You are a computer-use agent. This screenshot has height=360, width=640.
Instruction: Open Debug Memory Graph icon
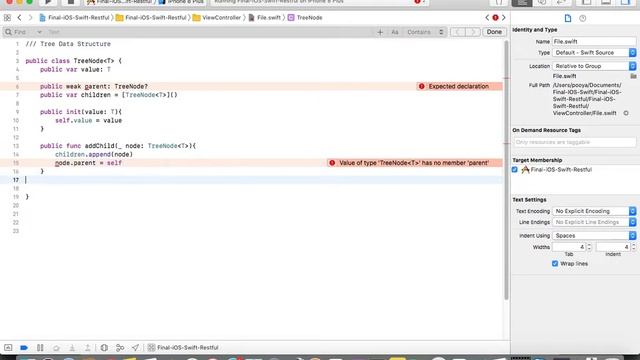click(x=120, y=348)
